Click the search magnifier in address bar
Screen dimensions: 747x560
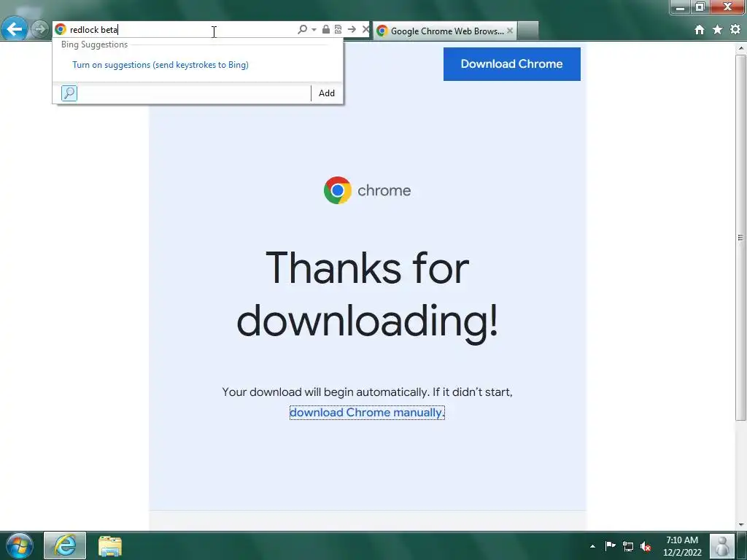[x=302, y=29]
